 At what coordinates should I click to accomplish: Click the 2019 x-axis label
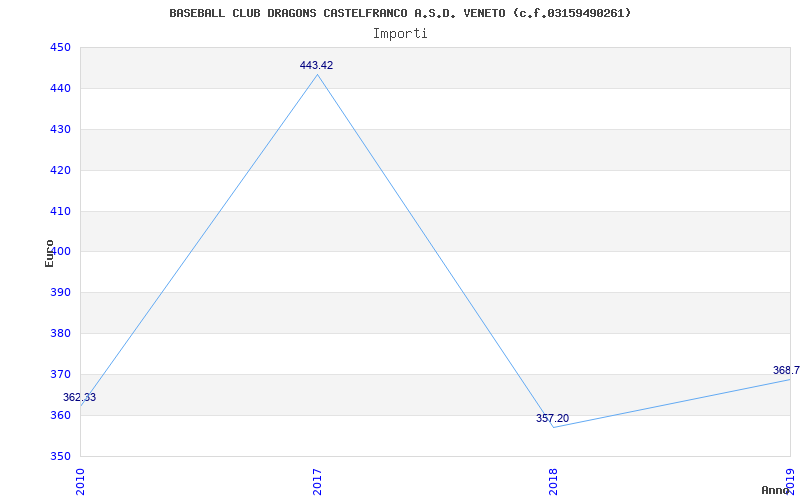click(790, 482)
